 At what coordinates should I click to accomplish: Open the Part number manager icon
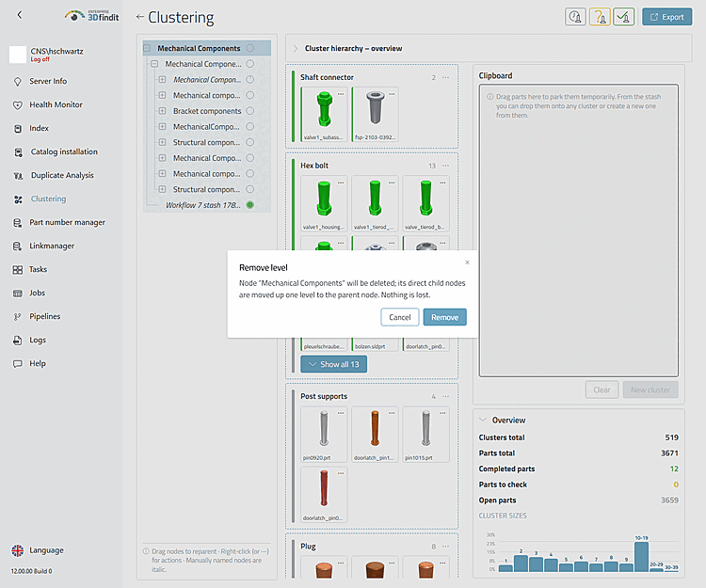coord(18,223)
